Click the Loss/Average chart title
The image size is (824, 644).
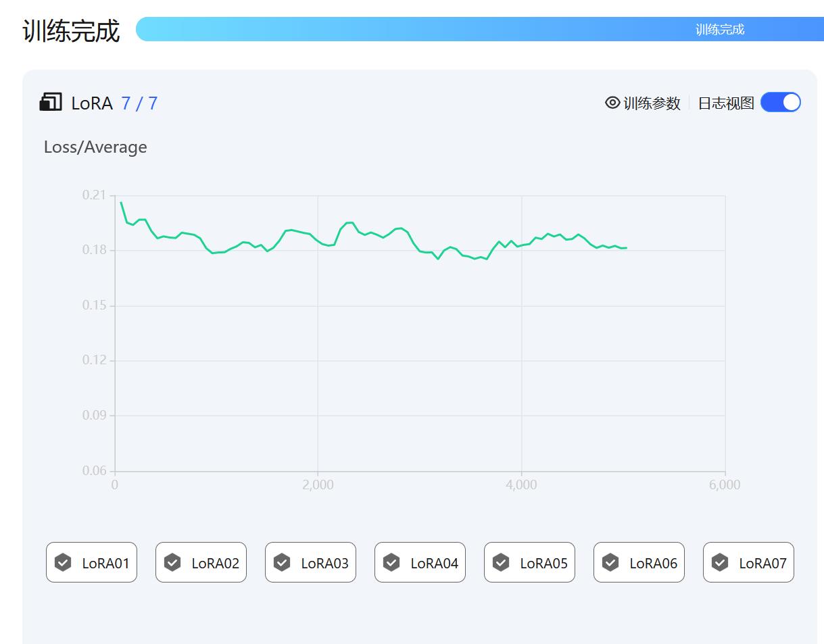pos(95,147)
